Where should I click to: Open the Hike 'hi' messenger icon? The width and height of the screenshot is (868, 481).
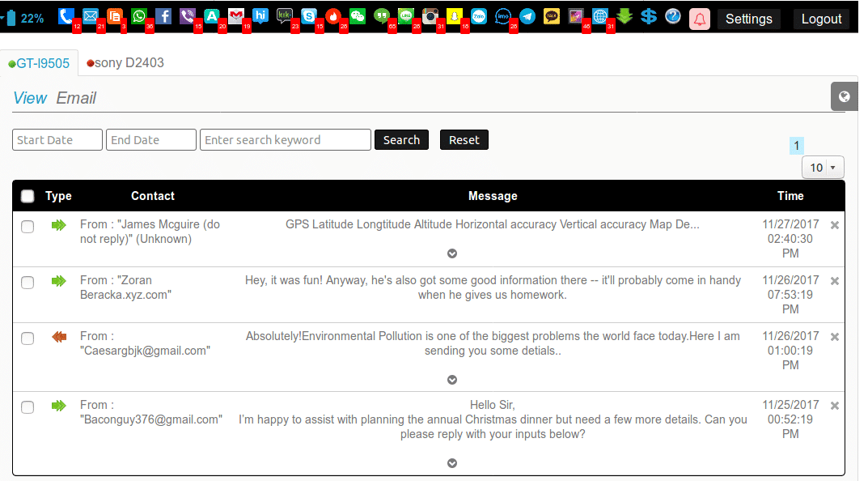tap(260, 16)
